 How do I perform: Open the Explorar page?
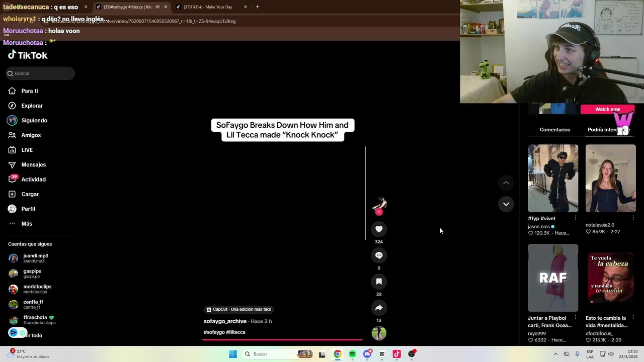[32, 106]
